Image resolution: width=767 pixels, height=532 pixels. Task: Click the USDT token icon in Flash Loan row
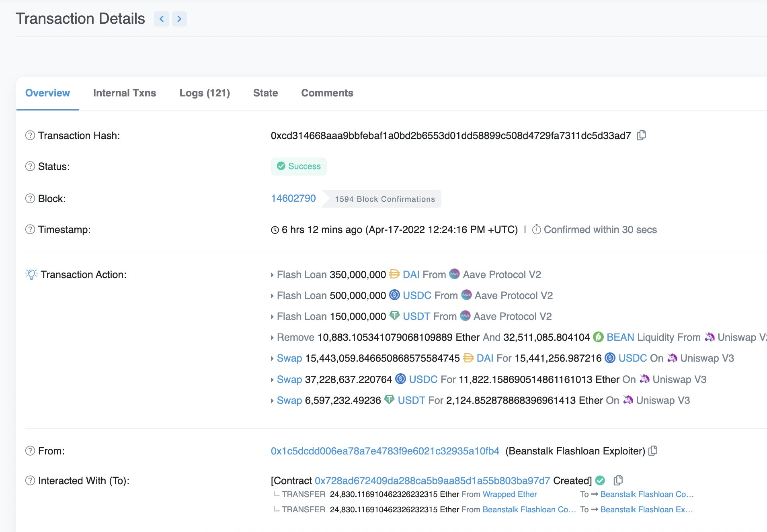tap(395, 316)
